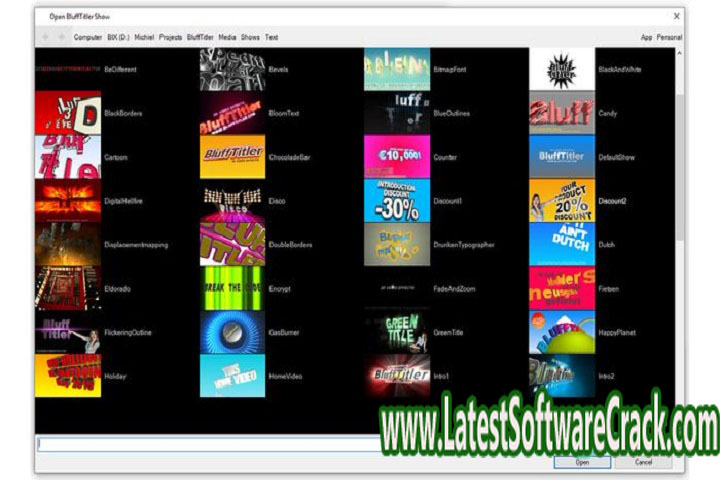
Task: Click the back navigation arrow
Action: click(45, 37)
